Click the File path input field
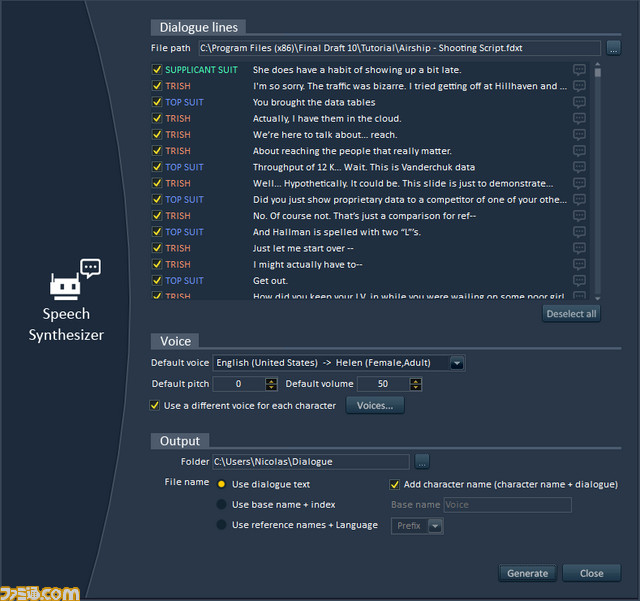Image resolution: width=640 pixels, height=601 pixels. click(x=400, y=48)
